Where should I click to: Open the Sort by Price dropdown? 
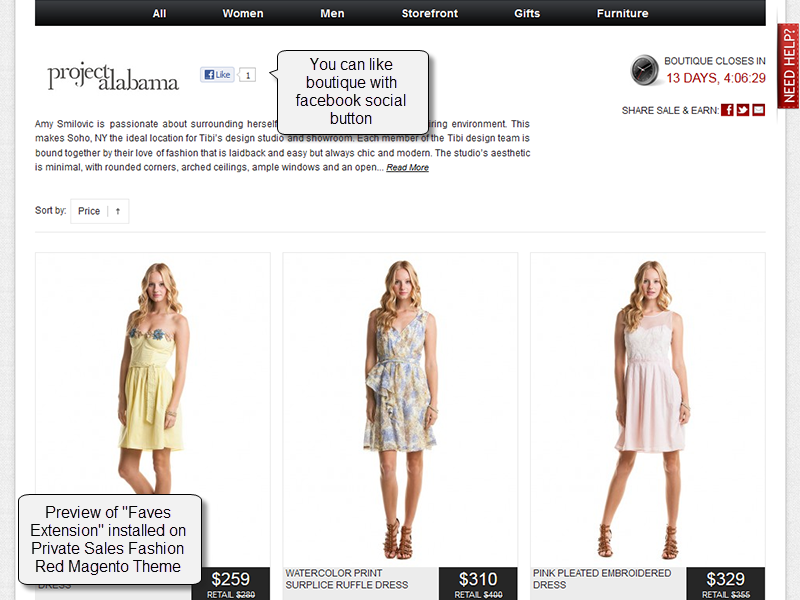pos(89,211)
